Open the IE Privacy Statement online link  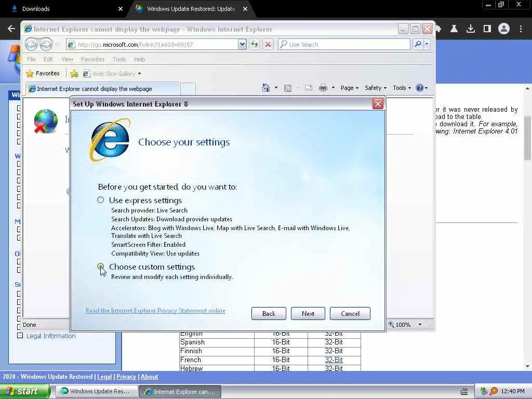[x=155, y=311]
